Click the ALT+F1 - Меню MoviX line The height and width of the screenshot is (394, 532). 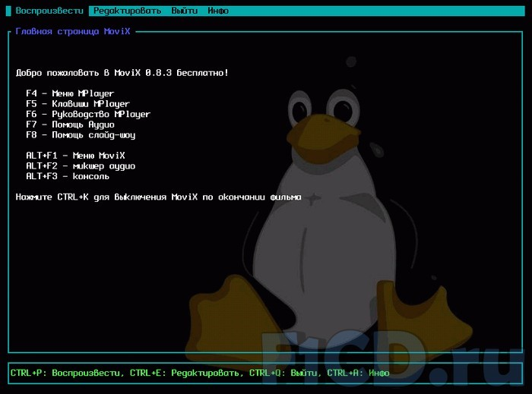click(75, 156)
